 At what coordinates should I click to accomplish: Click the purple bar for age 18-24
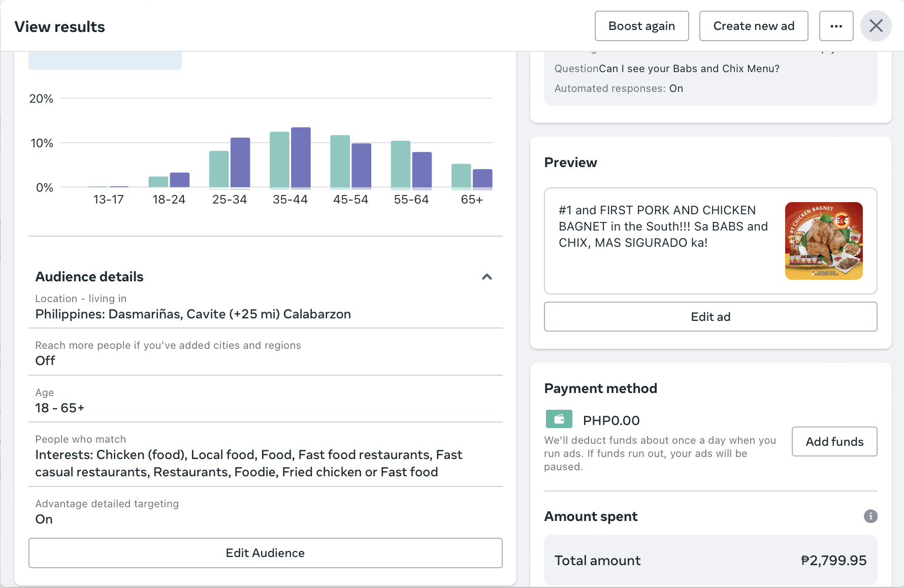click(179, 180)
